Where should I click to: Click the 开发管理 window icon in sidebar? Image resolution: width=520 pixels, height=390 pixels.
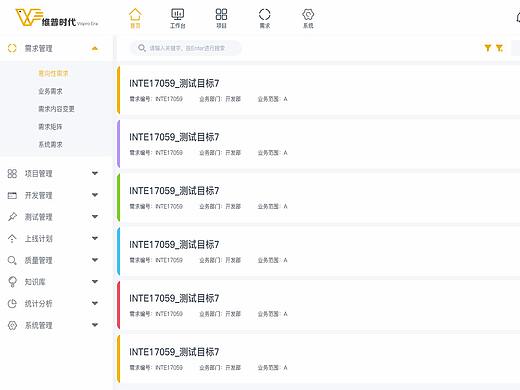pos(12,195)
